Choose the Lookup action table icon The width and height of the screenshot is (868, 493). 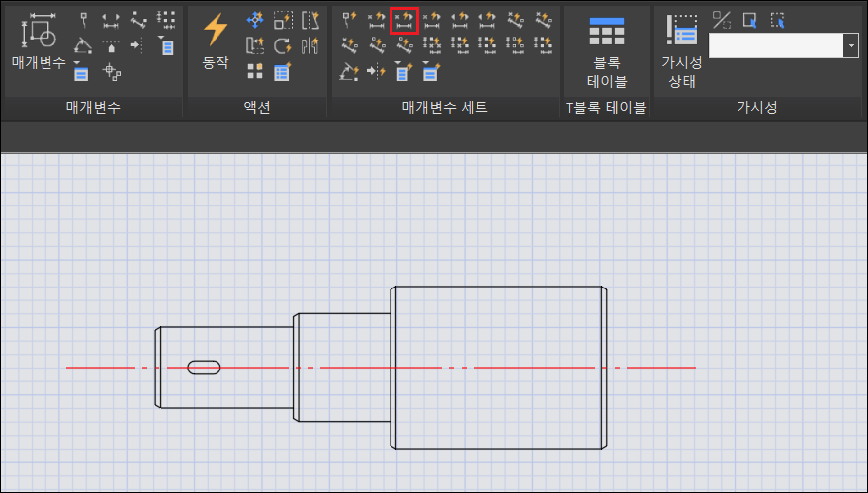tap(283, 72)
